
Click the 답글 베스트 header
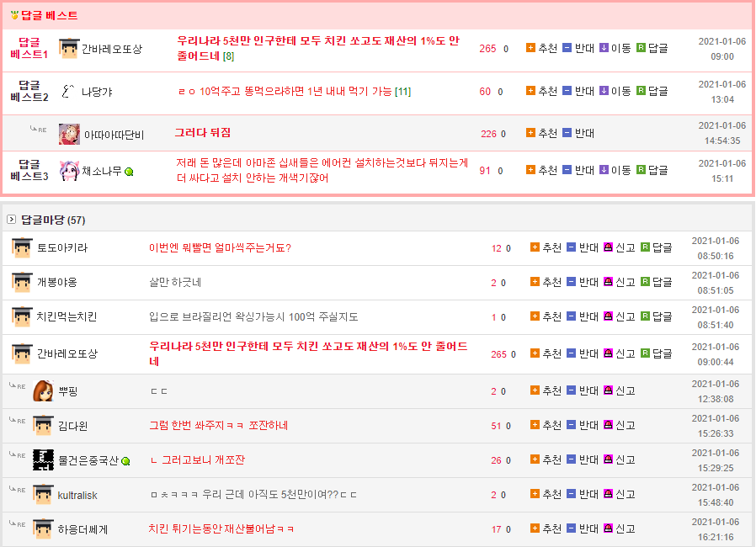coord(49,15)
